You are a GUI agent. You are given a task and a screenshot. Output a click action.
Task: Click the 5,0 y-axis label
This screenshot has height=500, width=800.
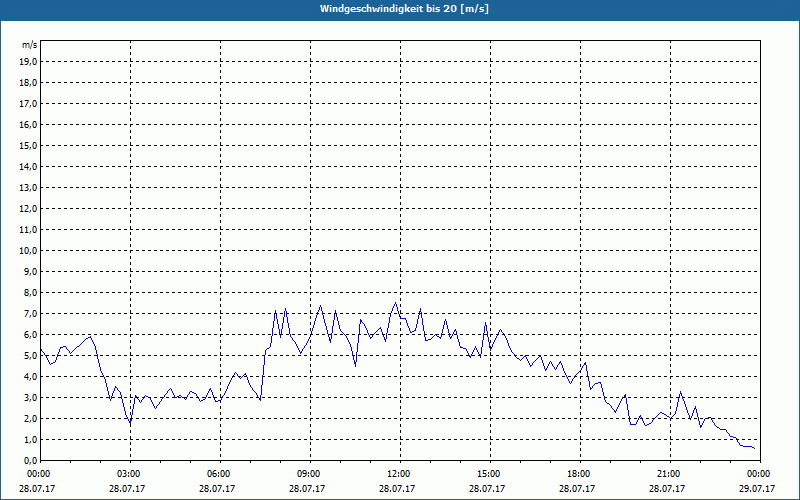coord(30,356)
